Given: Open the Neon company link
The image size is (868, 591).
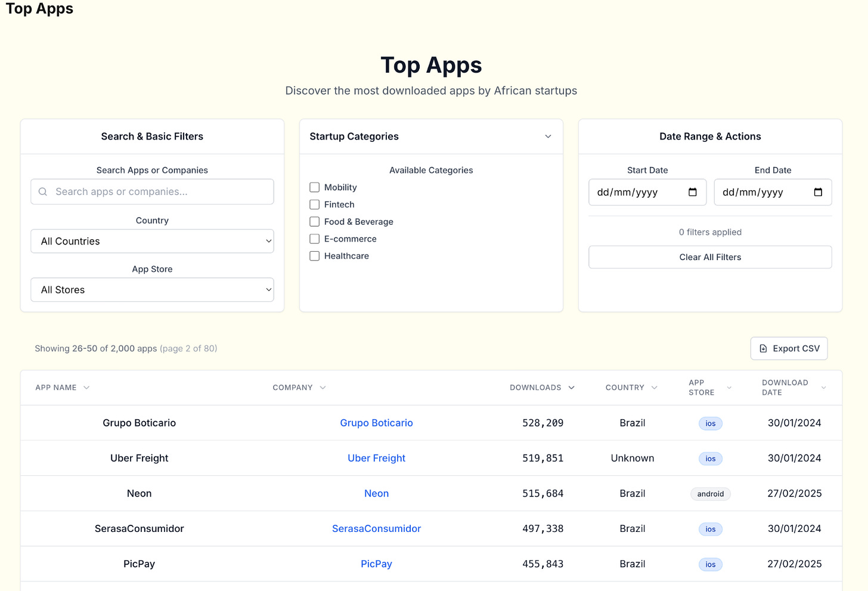Looking at the screenshot, I should tap(376, 493).
